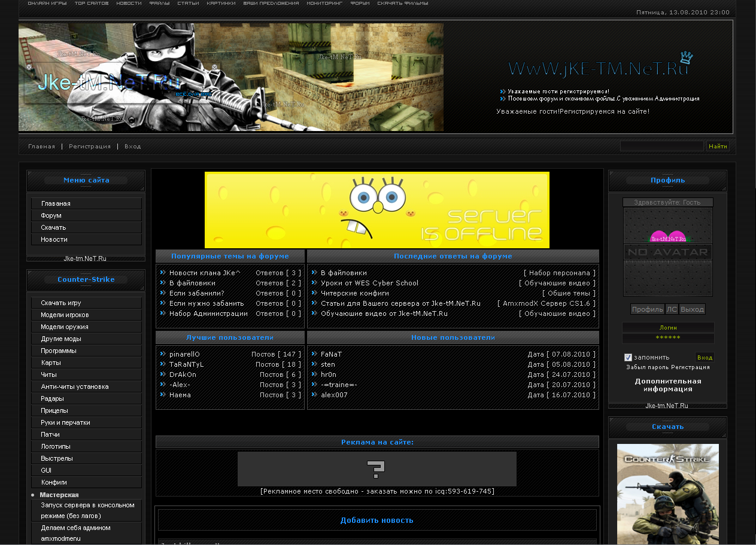Click 'Вход' in the navigation bar
Image resolution: width=756 pixels, height=545 pixels.
[x=133, y=147]
